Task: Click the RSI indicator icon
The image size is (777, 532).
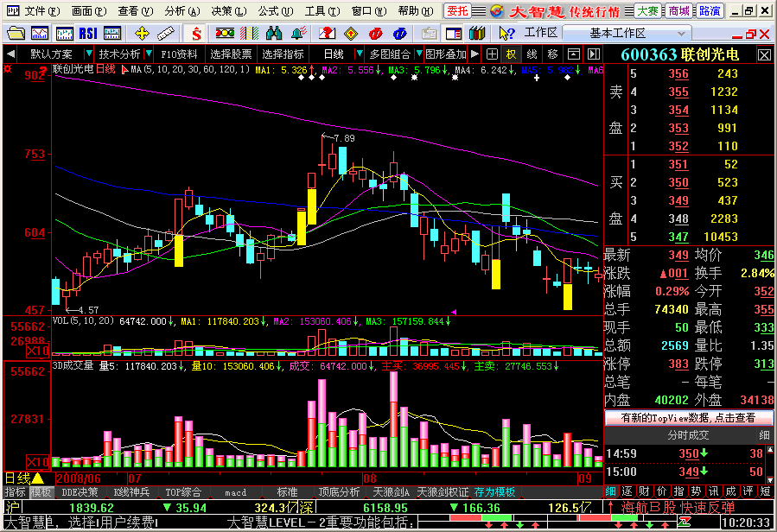Action: click(88, 33)
